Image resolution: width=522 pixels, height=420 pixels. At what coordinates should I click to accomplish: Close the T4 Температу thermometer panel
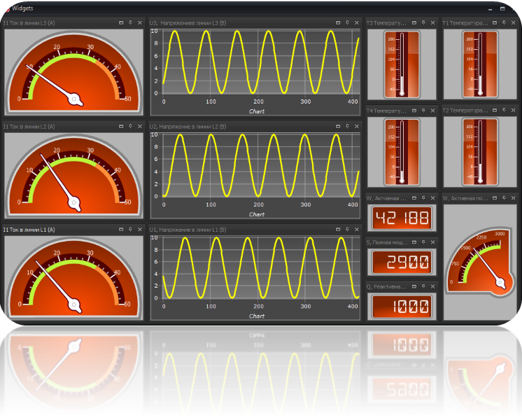click(x=432, y=110)
